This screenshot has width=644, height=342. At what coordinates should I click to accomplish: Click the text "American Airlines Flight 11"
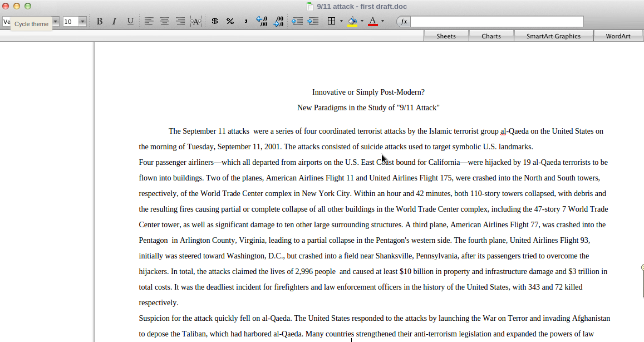point(309,178)
